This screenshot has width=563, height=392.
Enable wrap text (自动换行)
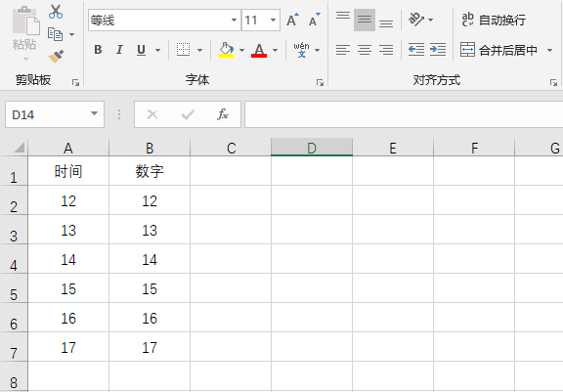pyautogui.click(x=494, y=21)
